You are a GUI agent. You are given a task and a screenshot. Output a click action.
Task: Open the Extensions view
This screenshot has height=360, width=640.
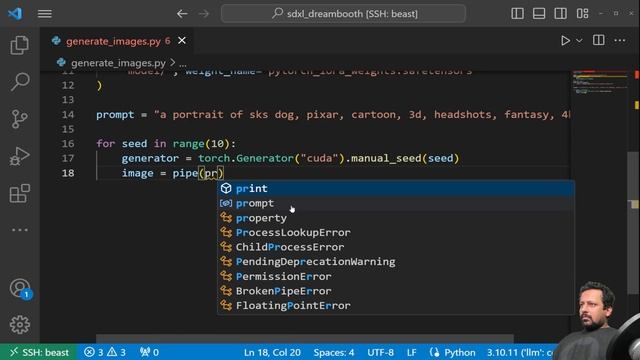20,193
